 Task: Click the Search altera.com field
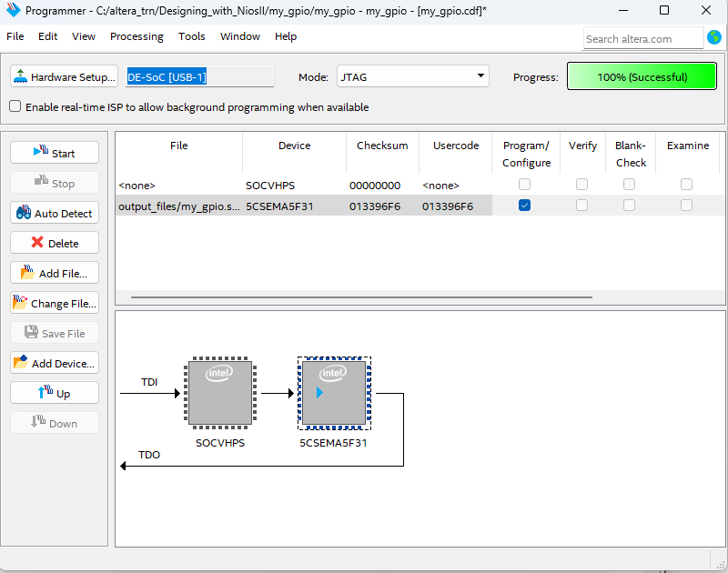point(643,38)
